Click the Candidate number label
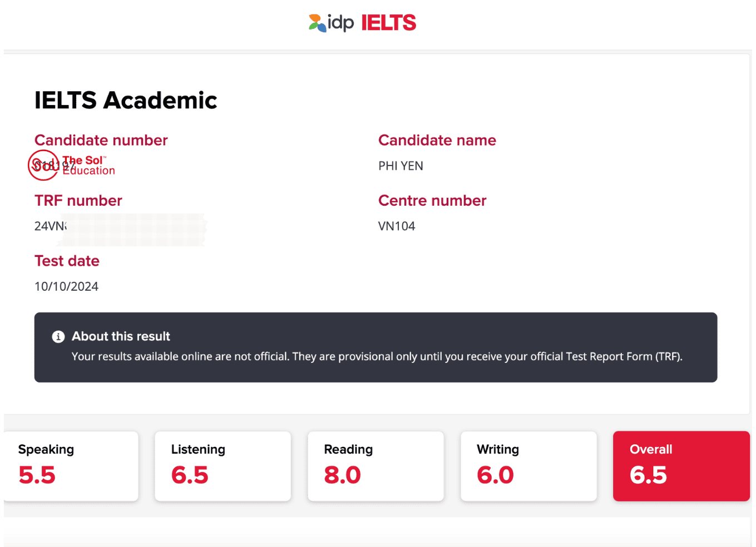This screenshot has width=756, height=547. click(x=101, y=141)
